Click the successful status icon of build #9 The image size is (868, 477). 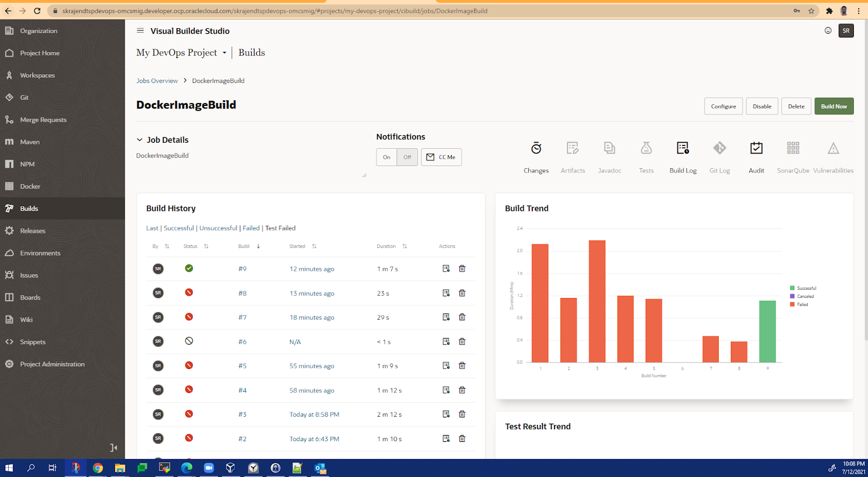click(x=189, y=268)
